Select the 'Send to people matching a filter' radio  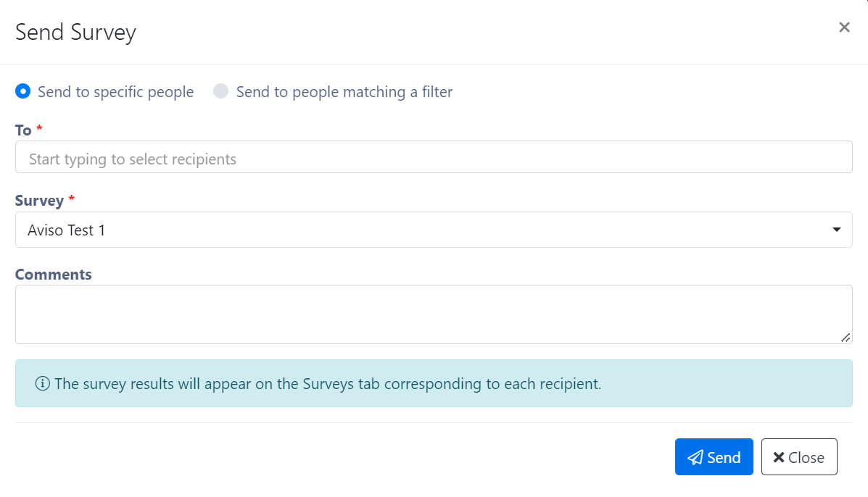[221, 91]
